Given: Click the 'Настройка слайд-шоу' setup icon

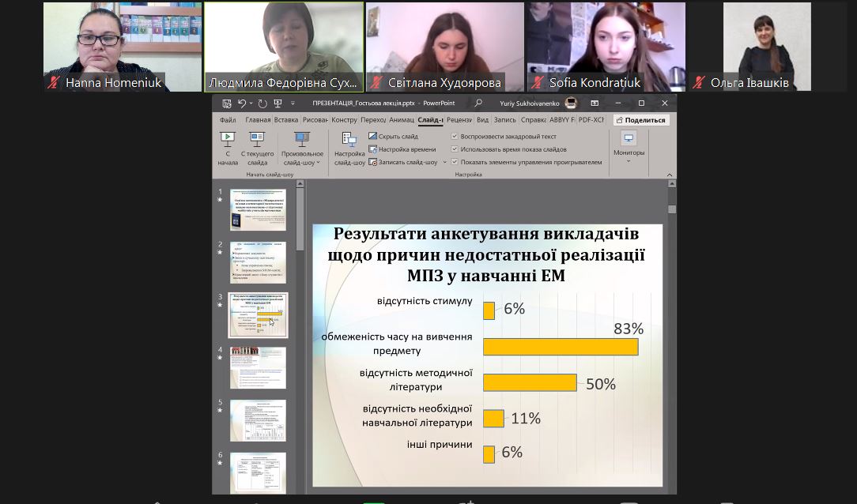Looking at the screenshot, I should 349,144.
